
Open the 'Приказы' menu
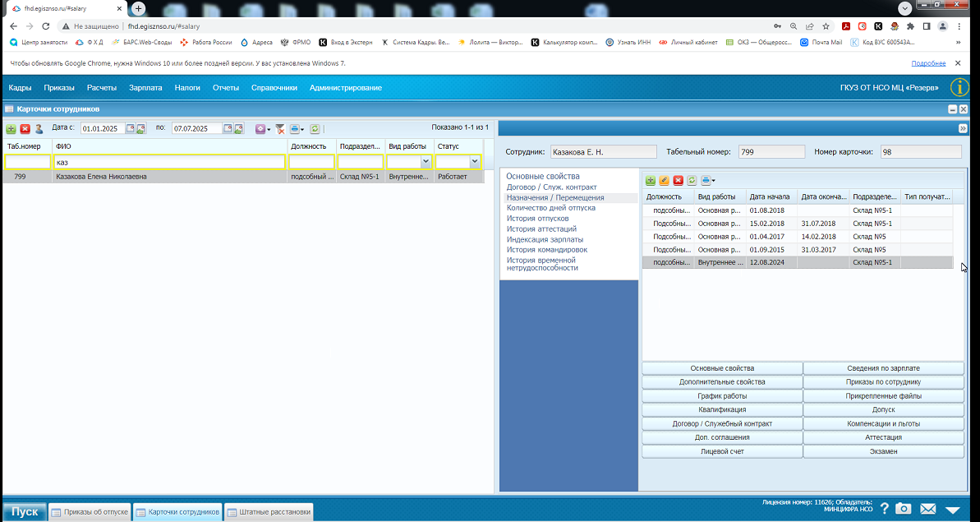pyautogui.click(x=59, y=88)
